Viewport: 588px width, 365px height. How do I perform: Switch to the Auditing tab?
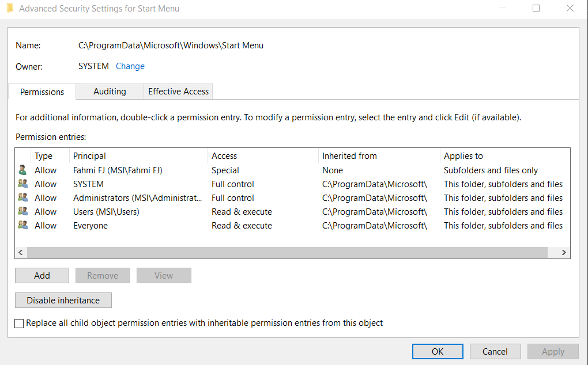click(x=110, y=92)
